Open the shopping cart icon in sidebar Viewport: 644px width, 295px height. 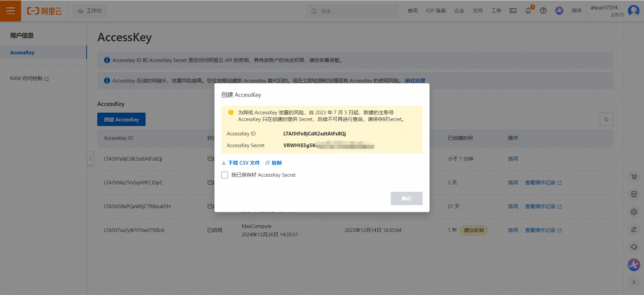pyautogui.click(x=634, y=177)
